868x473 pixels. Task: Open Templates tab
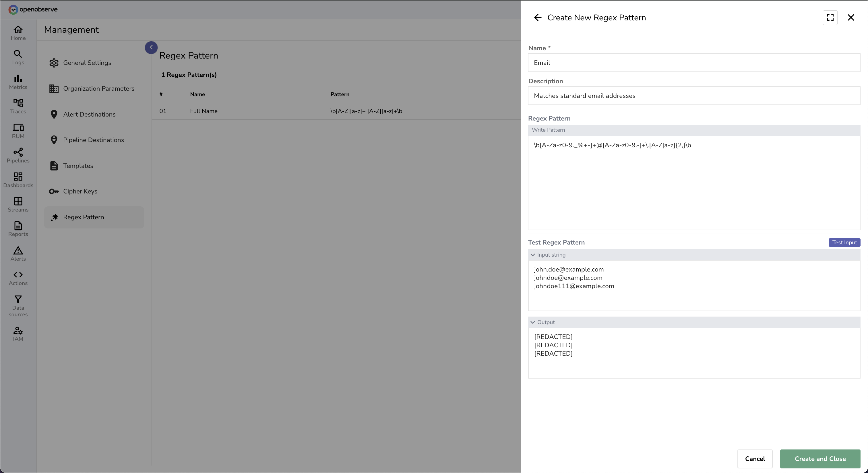pos(94,166)
